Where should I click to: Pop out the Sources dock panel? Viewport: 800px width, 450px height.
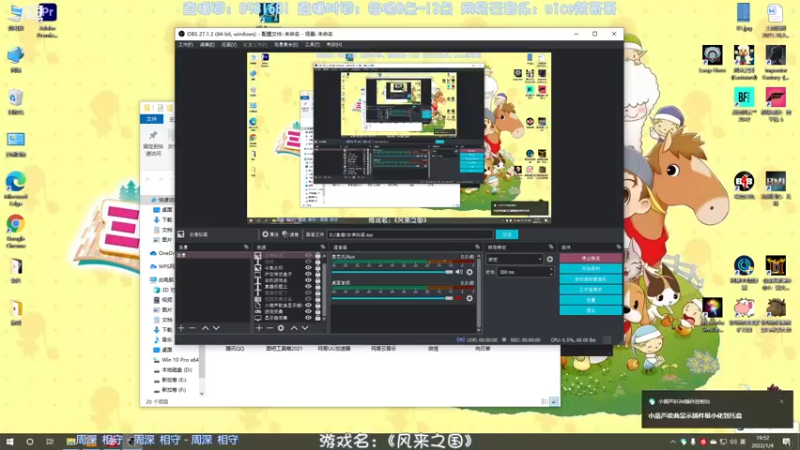click(x=322, y=247)
